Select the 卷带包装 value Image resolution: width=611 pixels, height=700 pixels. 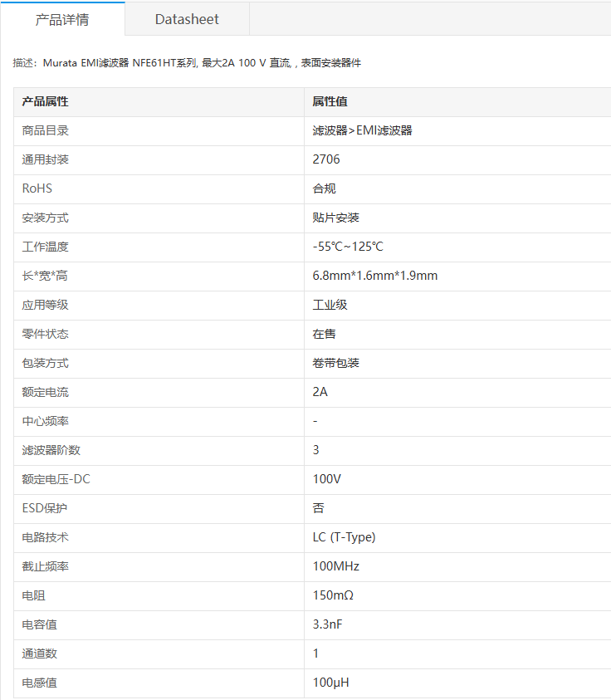tap(335, 363)
